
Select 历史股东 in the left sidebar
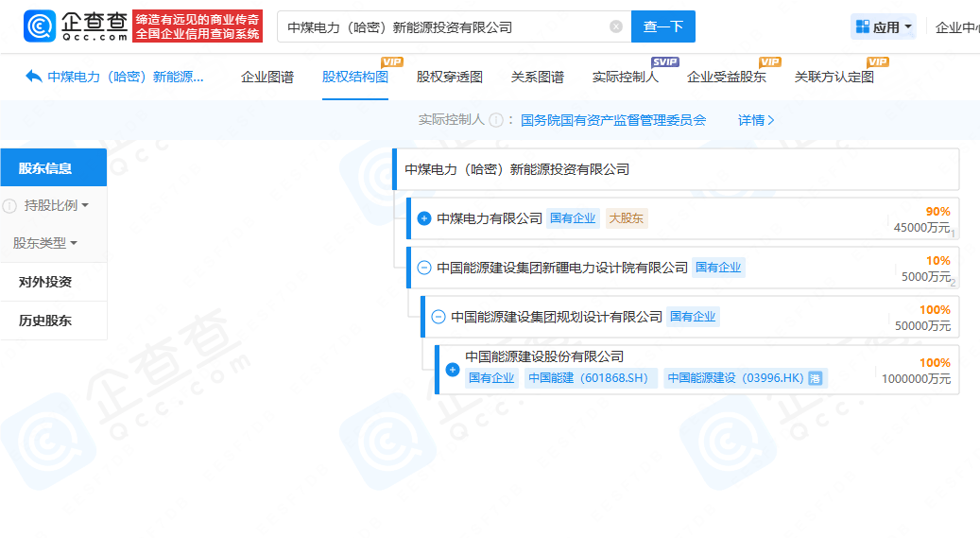coord(53,321)
